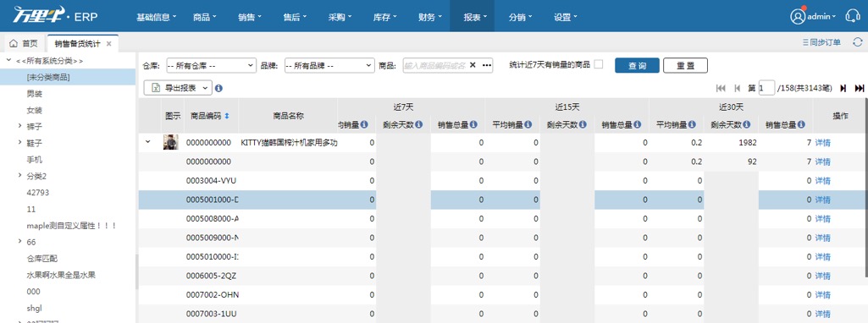Image resolution: width=868 pixels, height=323 pixels.
Task: Open the 导出报表 export dropdown
Action: tap(178, 88)
